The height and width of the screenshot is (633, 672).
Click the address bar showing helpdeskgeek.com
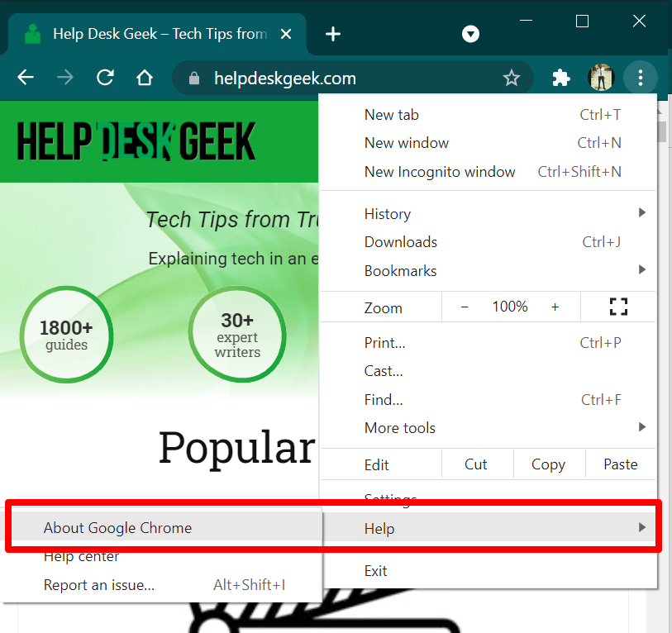331,79
